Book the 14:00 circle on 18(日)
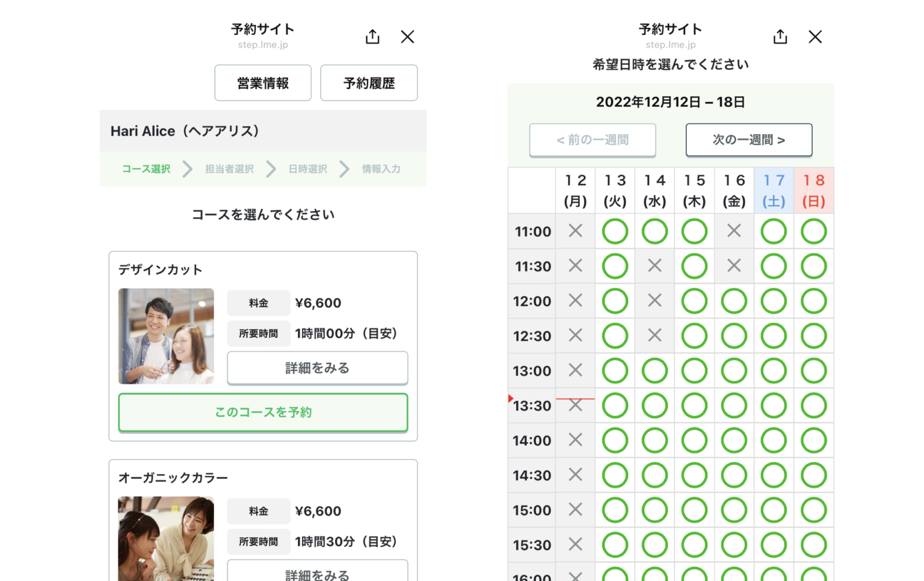 click(x=814, y=440)
